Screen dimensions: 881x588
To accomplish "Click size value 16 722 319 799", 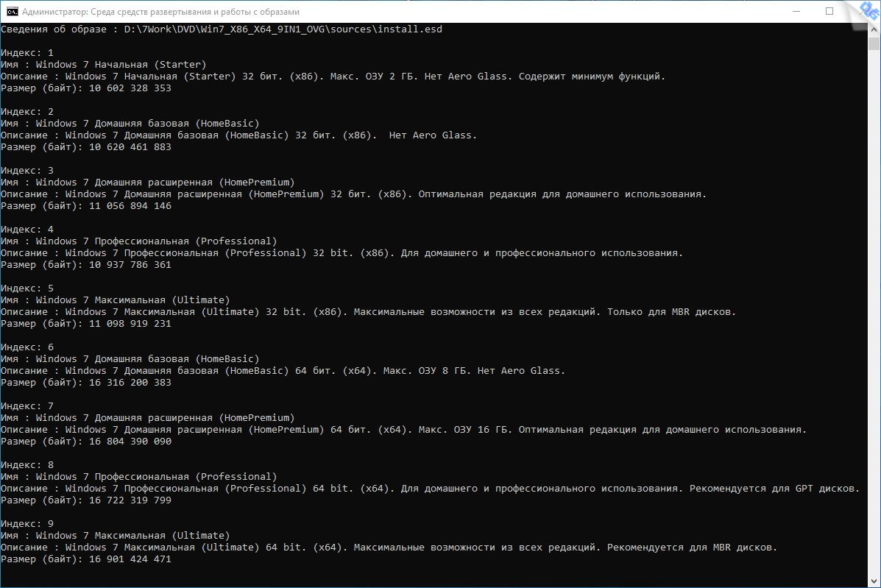I will click(130, 501).
